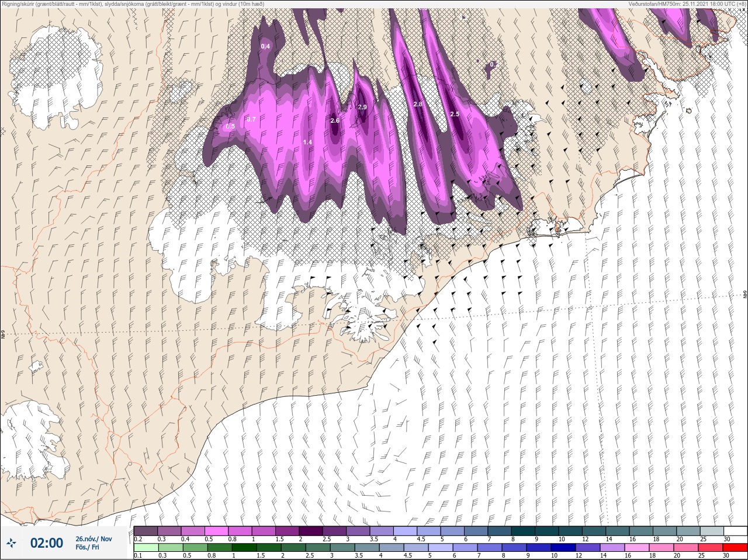Select the light grey 25 swatch in upper legend
The height and width of the screenshot is (560, 748).
coord(712,531)
